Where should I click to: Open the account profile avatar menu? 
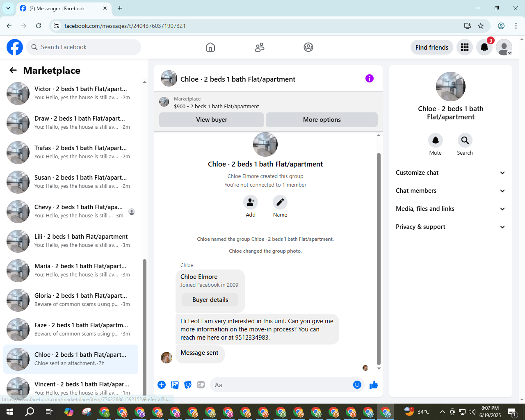504,47
